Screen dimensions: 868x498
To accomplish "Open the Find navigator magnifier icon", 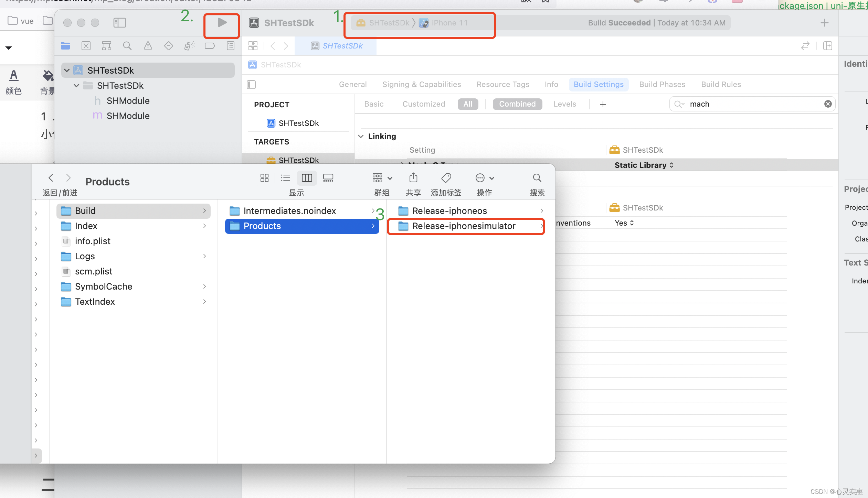I will 127,46.
